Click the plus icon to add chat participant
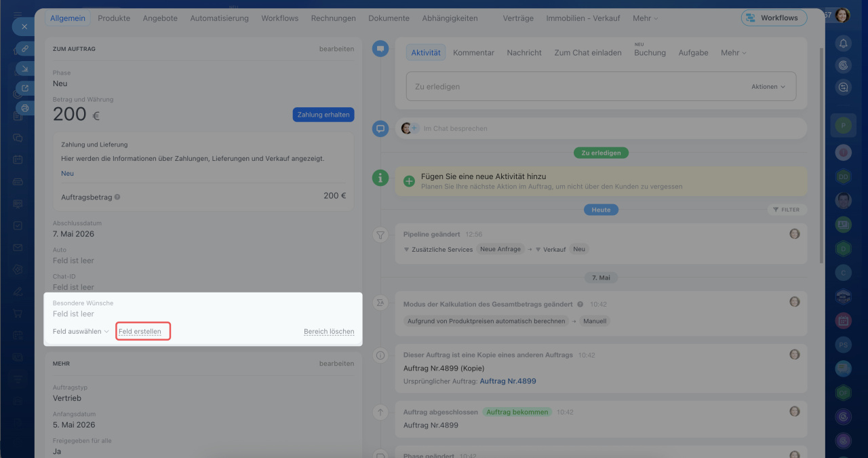Screen dimensions: 868x458 (414, 128)
